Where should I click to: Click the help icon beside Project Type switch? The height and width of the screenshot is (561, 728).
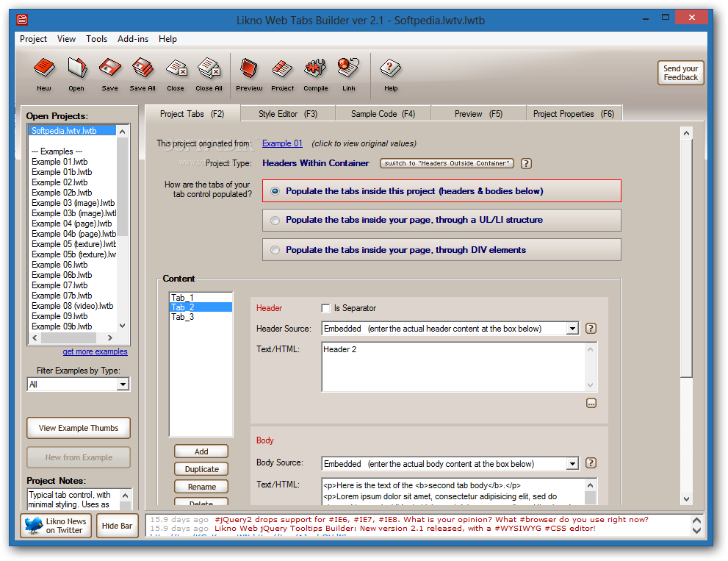coord(526,164)
